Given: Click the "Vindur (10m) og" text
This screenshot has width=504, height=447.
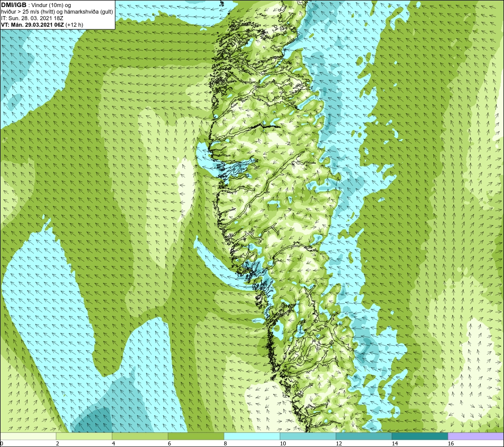Looking at the screenshot, I should pos(51,6).
